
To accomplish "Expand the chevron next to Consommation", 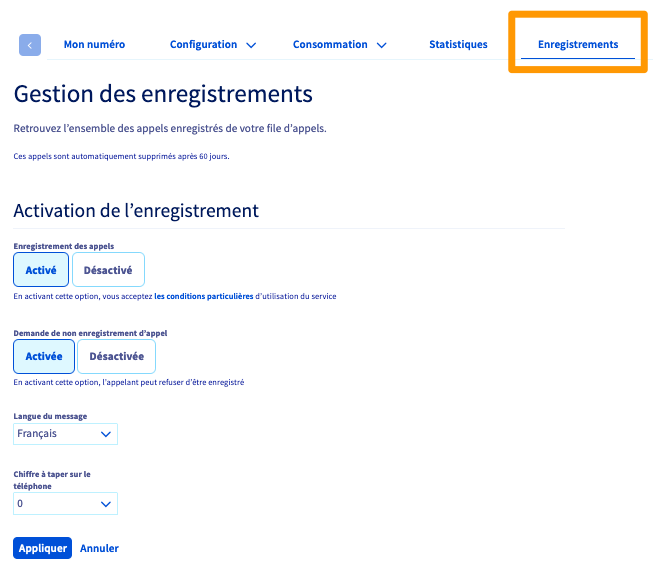I will 381,45.
